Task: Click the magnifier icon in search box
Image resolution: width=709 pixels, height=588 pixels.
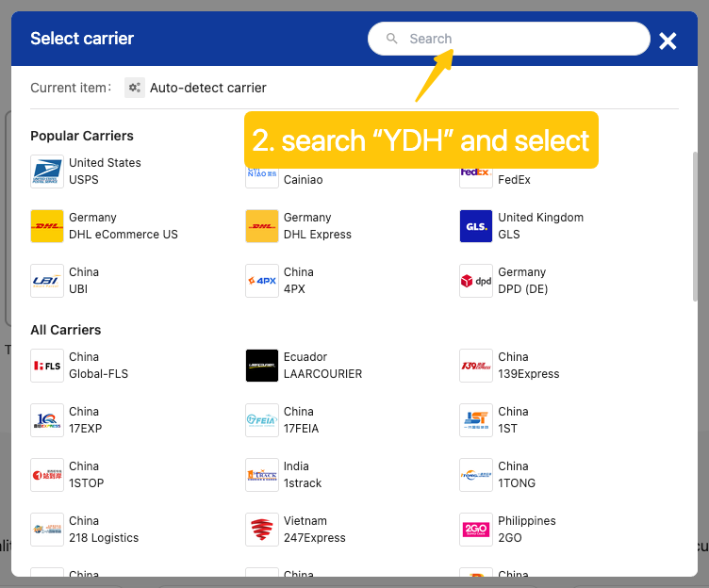Action: [391, 39]
